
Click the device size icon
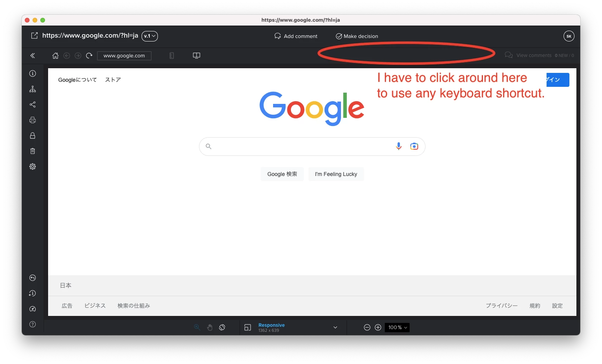click(x=247, y=328)
